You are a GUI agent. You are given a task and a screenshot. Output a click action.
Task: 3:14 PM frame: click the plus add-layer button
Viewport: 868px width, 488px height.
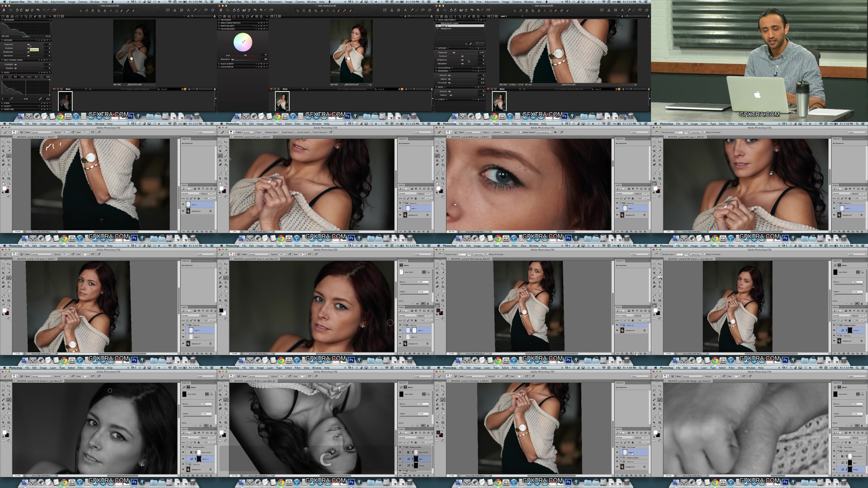coord(477,44)
